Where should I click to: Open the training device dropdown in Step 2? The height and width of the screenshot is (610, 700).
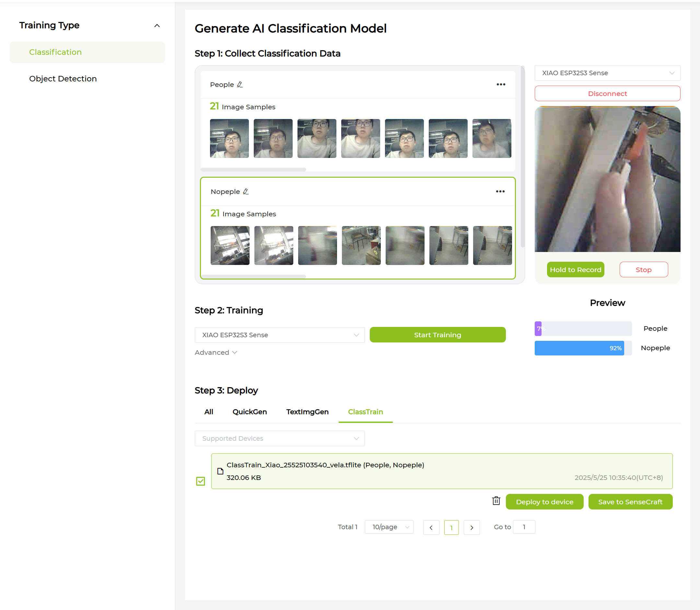pos(279,335)
